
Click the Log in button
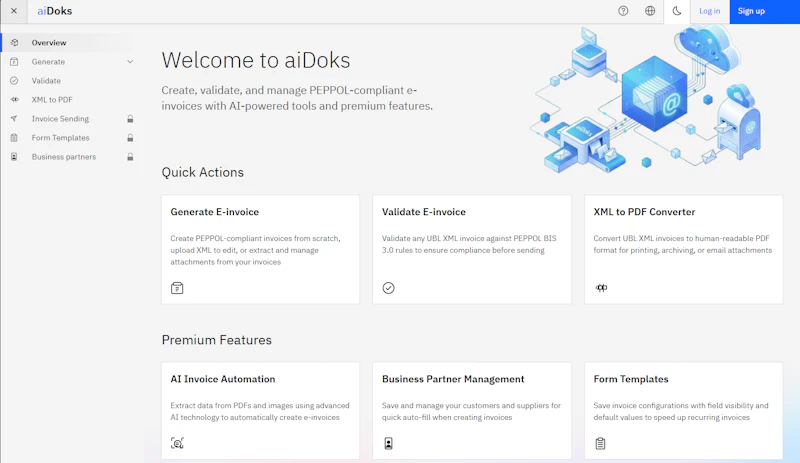coord(710,11)
